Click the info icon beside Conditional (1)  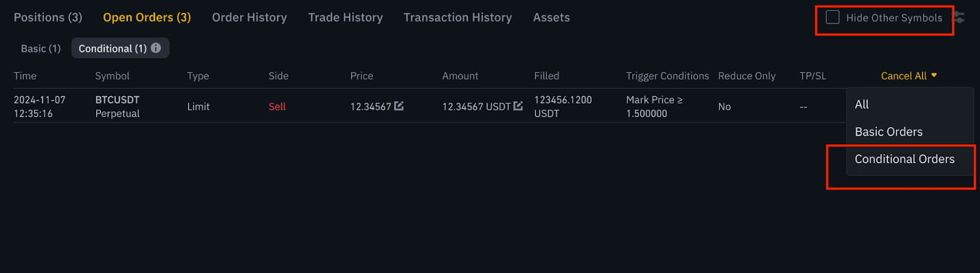(156, 48)
